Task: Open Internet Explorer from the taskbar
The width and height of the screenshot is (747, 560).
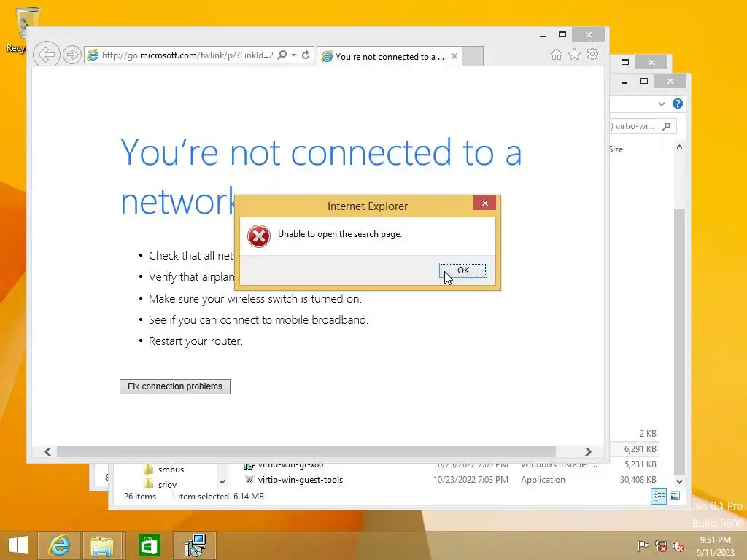Action: pyautogui.click(x=59, y=545)
